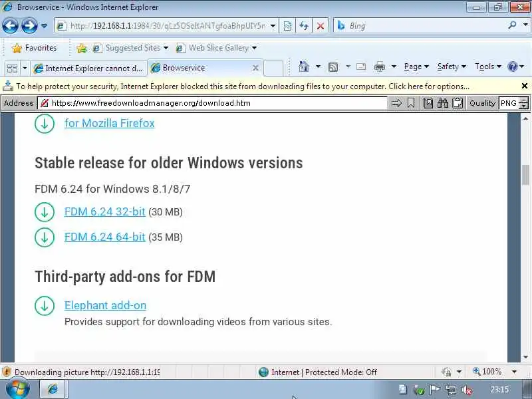Go back with the Back arrow
Image resolution: width=532 pixels, height=399 pixels.
[x=10, y=25]
